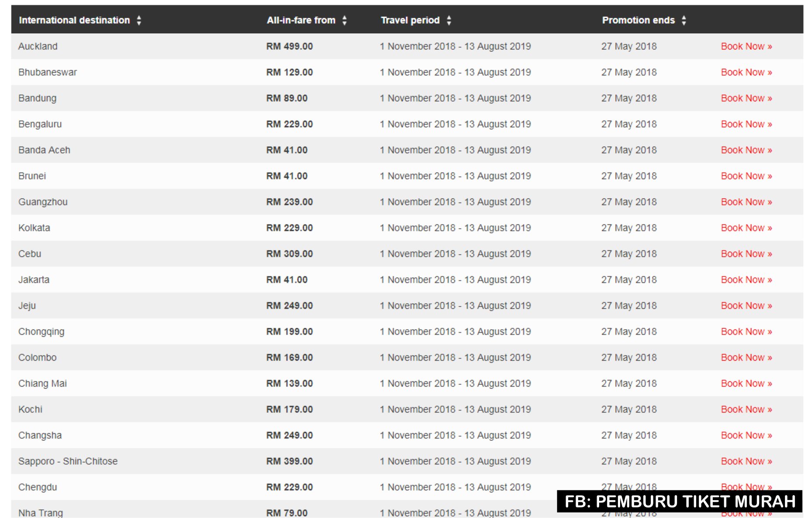
Task: Book Now for Banda Aceh
Action: 746,150
